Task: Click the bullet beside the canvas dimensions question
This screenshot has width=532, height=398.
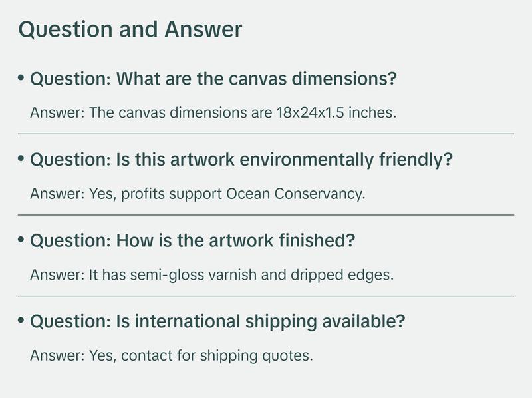Action: (x=21, y=79)
